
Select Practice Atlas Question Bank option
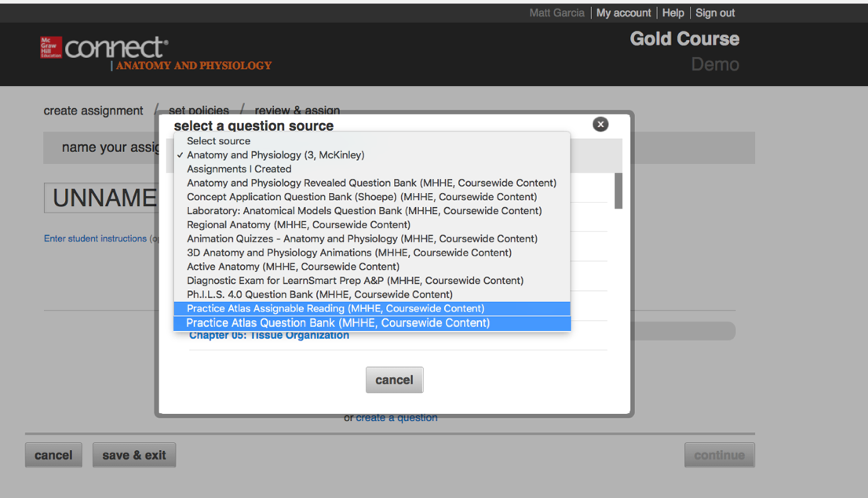pyautogui.click(x=372, y=323)
